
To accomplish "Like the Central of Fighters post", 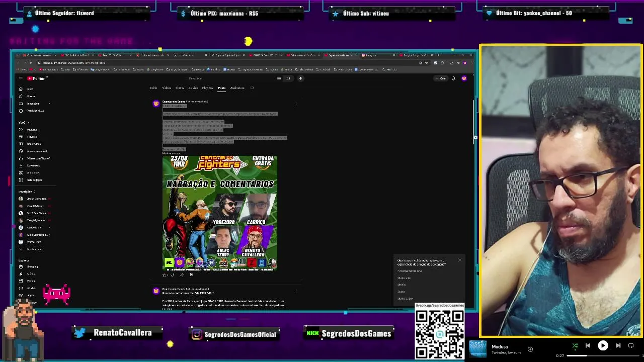I will (164, 275).
